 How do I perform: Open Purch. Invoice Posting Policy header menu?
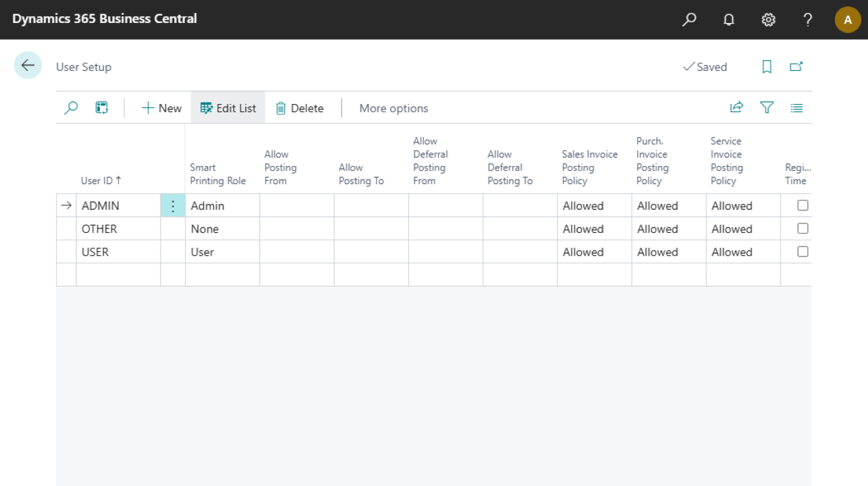(x=653, y=161)
